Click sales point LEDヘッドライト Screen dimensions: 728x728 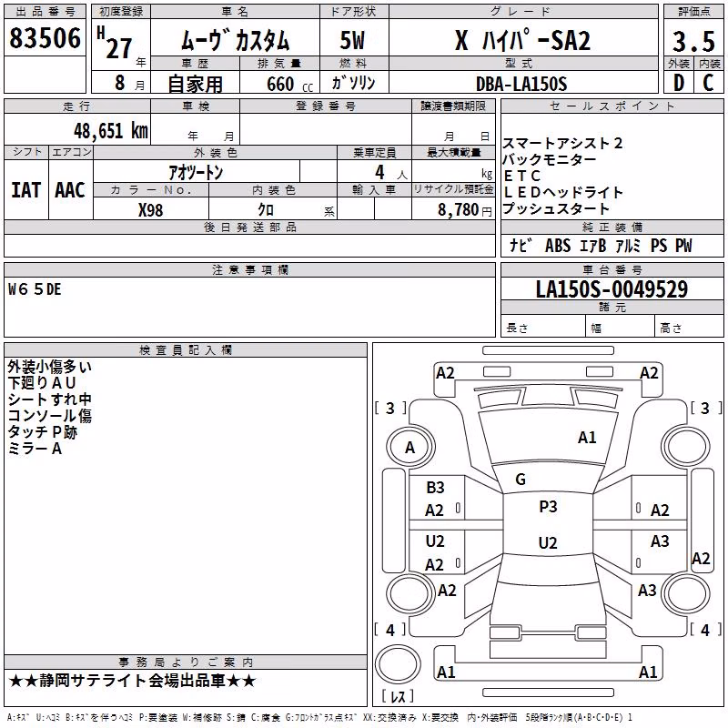point(562,192)
